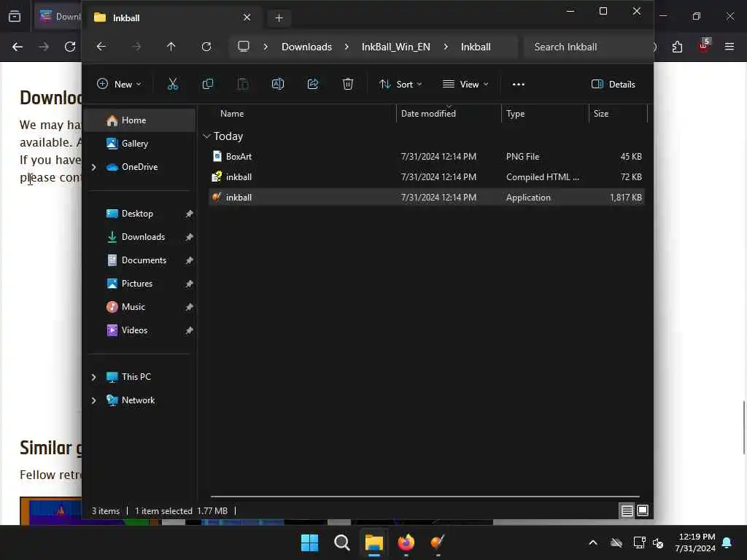Select the BoxArt PNG file
This screenshot has height=560, width=747.
(426, 157)
